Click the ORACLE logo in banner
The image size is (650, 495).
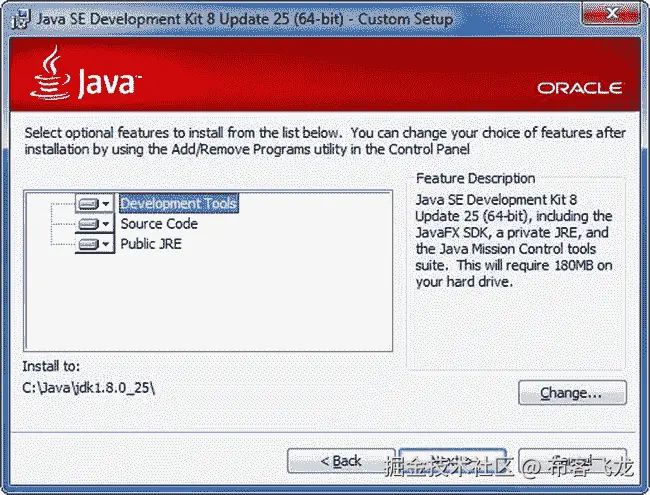coord(580,88)
